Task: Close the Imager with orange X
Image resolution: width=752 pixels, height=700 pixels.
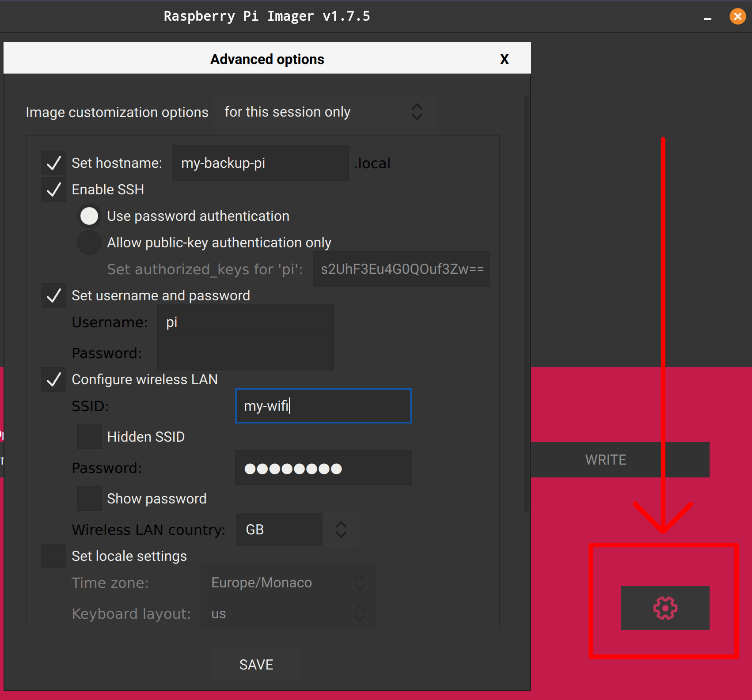Action: [x=737, y=17]
